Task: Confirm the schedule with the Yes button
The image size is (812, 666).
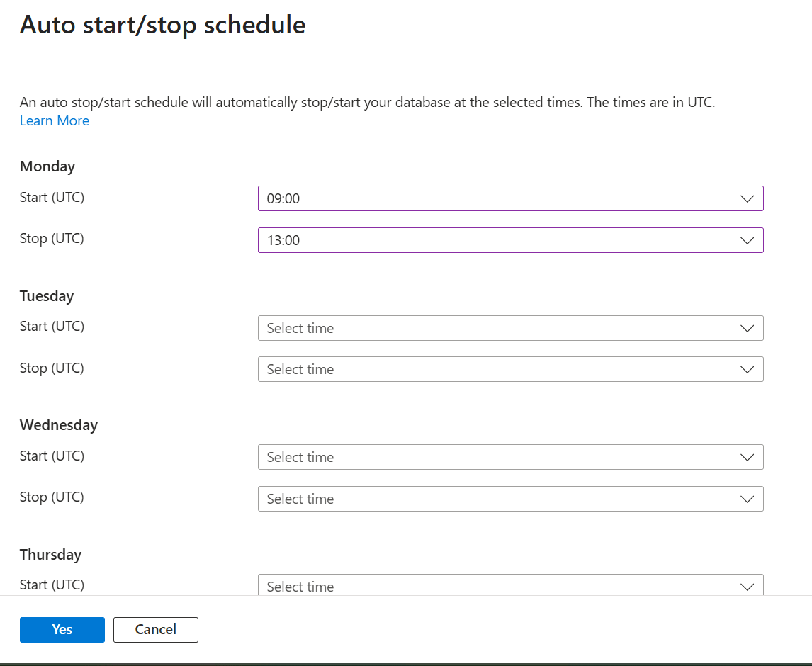Action: coord(62,629)
